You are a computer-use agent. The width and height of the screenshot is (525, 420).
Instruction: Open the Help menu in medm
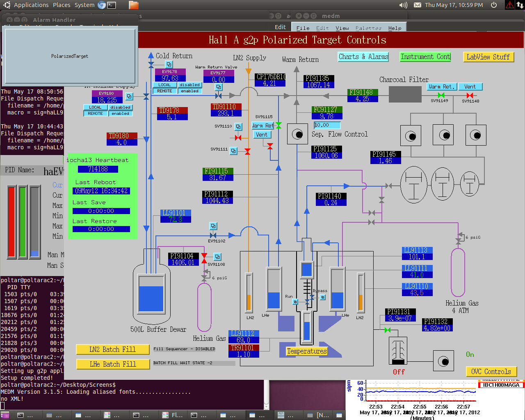click(x=395, y=28)
